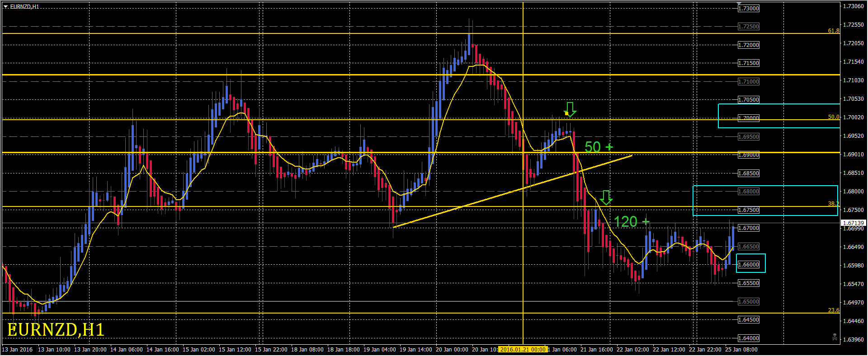Click the boxed 1.68500 price label
This screenshot has height=356, width=868.
(x=749, y=173)
